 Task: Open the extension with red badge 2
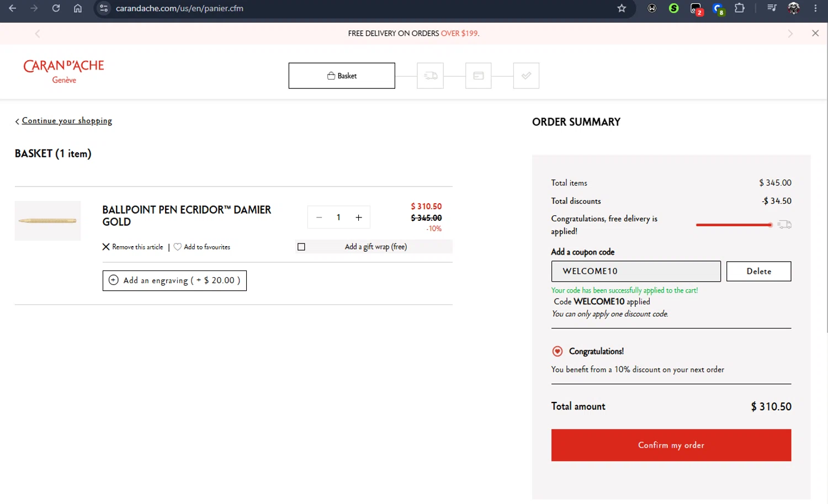(x=696, y=9)
